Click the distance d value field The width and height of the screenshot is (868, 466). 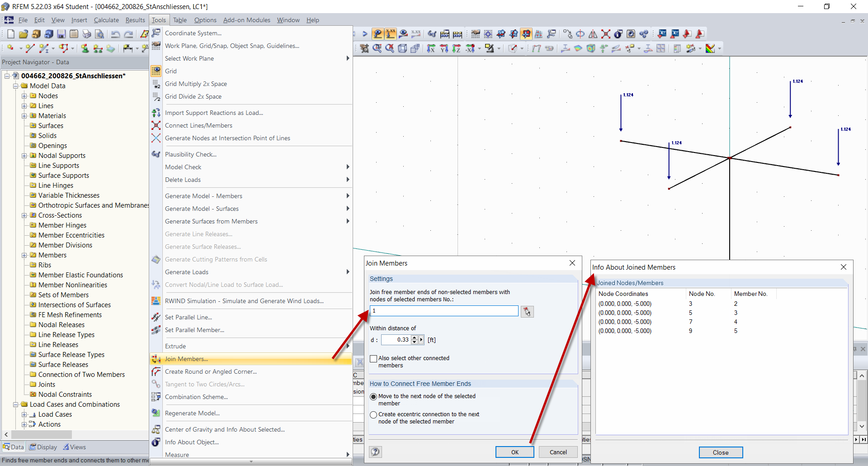pos(396,340)
